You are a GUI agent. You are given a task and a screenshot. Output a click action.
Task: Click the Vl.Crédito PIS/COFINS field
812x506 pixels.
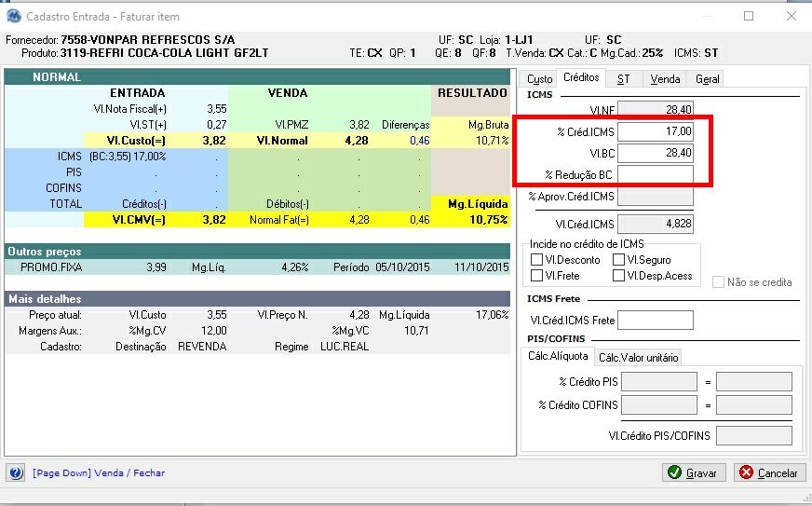tap(754, 436)
